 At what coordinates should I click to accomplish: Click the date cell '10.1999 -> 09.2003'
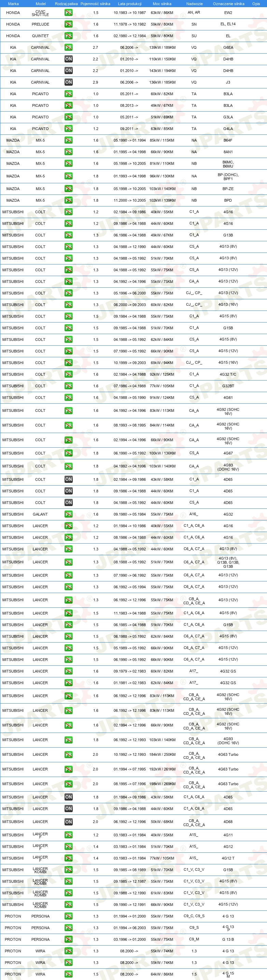130,363
